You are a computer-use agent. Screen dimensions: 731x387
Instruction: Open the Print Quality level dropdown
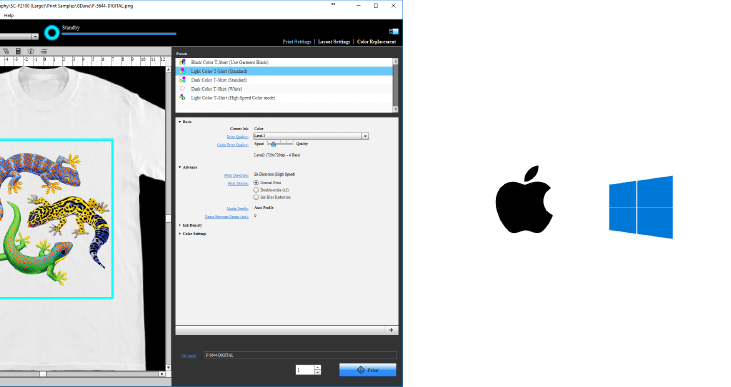(x=365, y=136)
